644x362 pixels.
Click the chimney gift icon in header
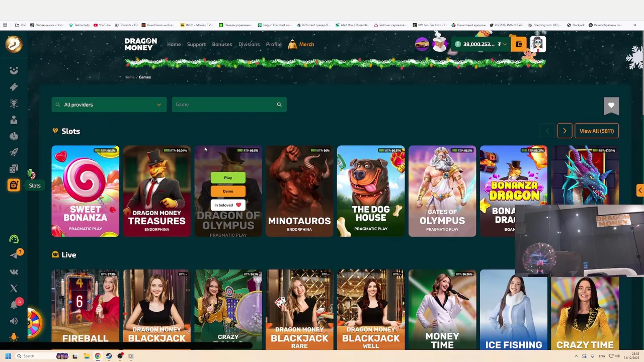click(x=440, y=44)
